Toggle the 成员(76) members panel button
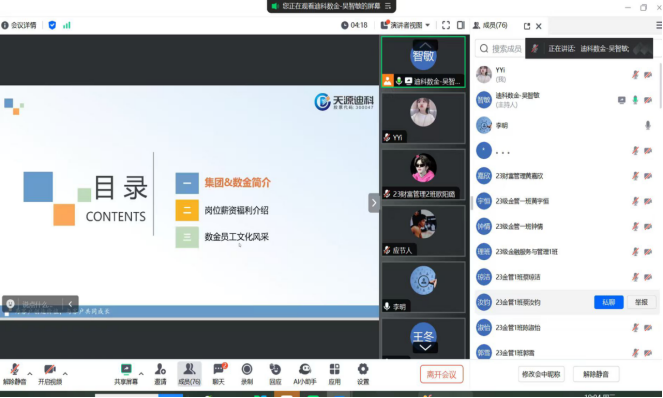The width and height of the screenshot is (663, 398). pos(189,374)
